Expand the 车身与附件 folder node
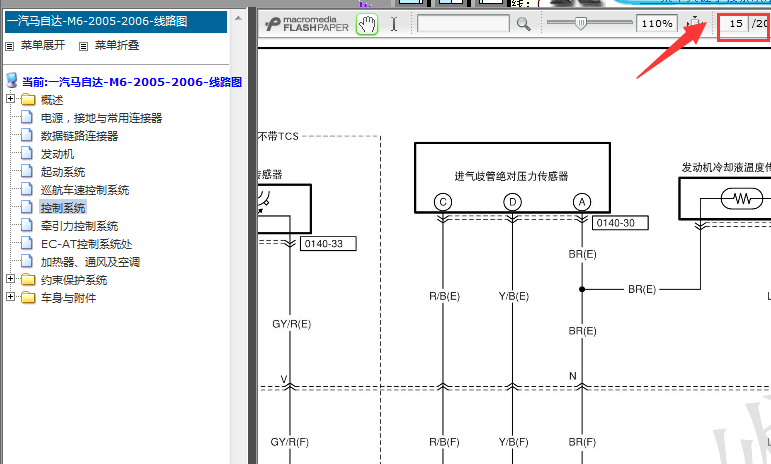Screen dimensions: 771x464 pyautogui.click(x=10, y=297)
